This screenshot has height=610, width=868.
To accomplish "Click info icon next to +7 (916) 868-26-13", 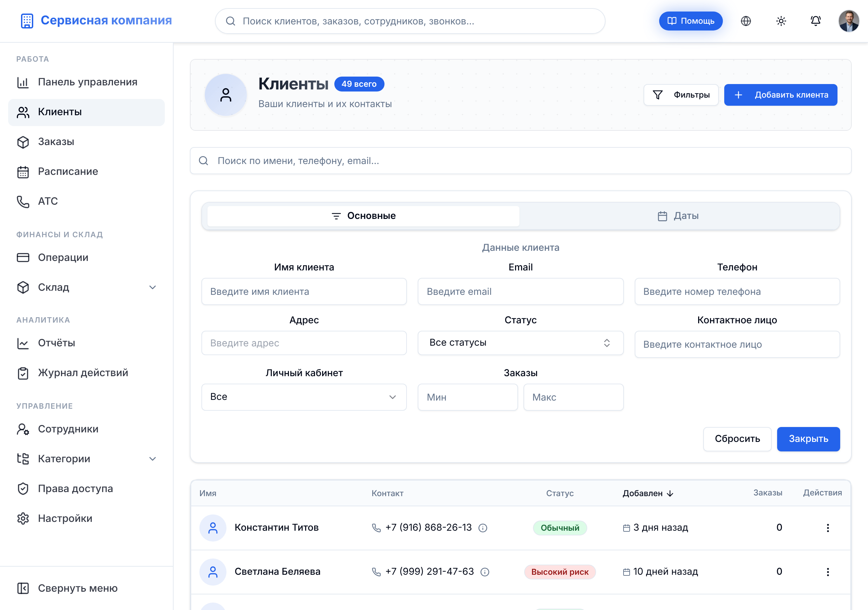I will click(483, 528).
